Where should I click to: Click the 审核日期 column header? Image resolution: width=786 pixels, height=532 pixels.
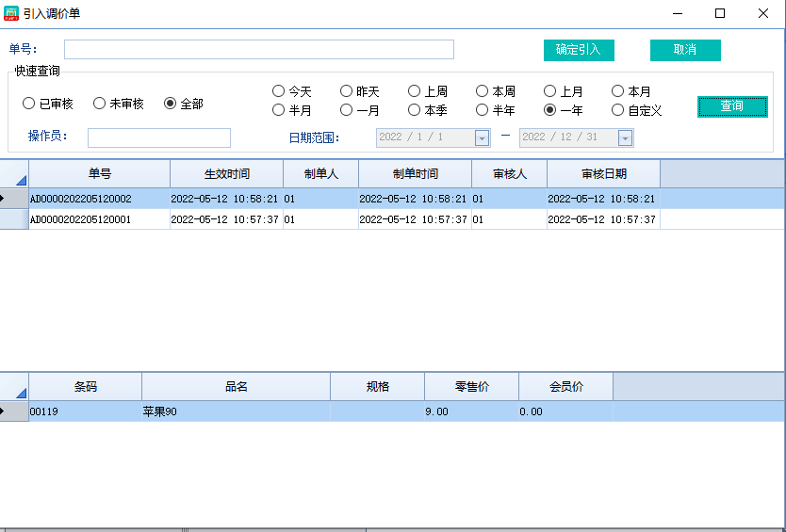tap(603, 174)
